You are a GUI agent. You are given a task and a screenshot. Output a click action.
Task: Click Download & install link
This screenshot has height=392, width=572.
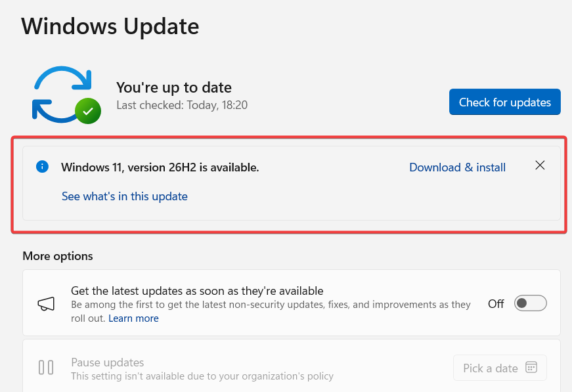tap(458, 167)
